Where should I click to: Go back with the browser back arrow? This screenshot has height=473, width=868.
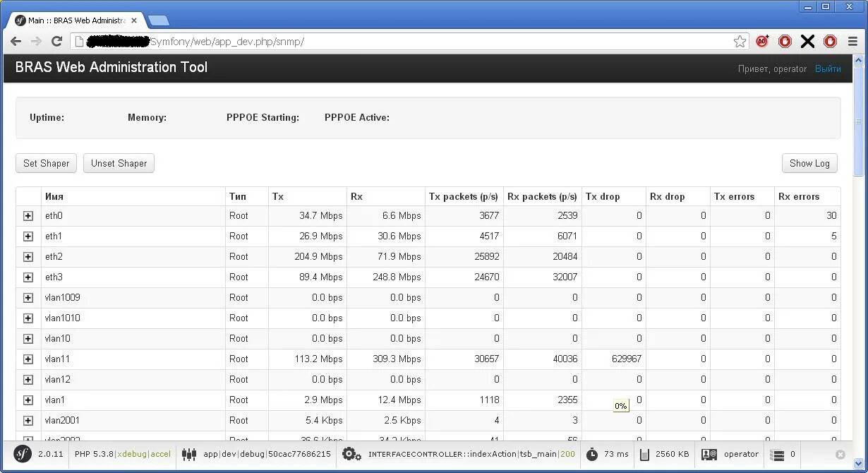point(16,42)
